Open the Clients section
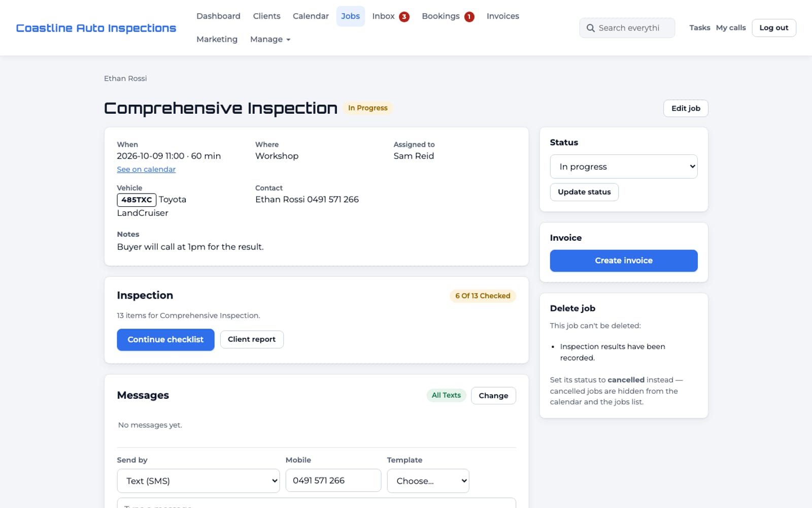Image resolution: width=812 pixels, height=508 pixels. click(x=266, y=16)
